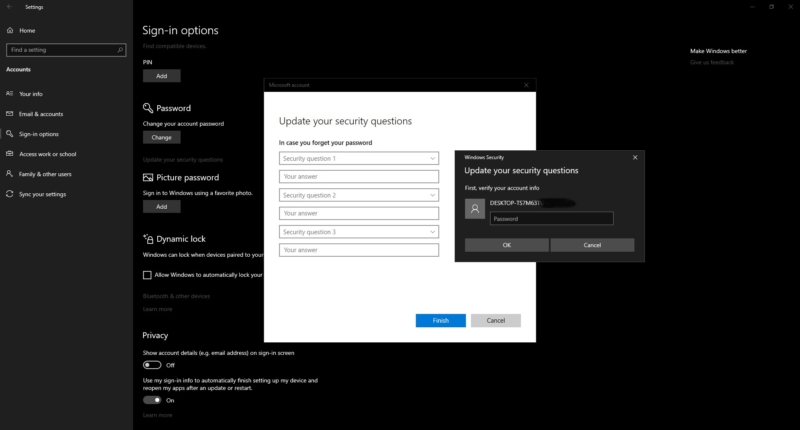Click Bluetooth & other devices link
The width and height of the screenshot is (800, 430).
tap(176, 296)
